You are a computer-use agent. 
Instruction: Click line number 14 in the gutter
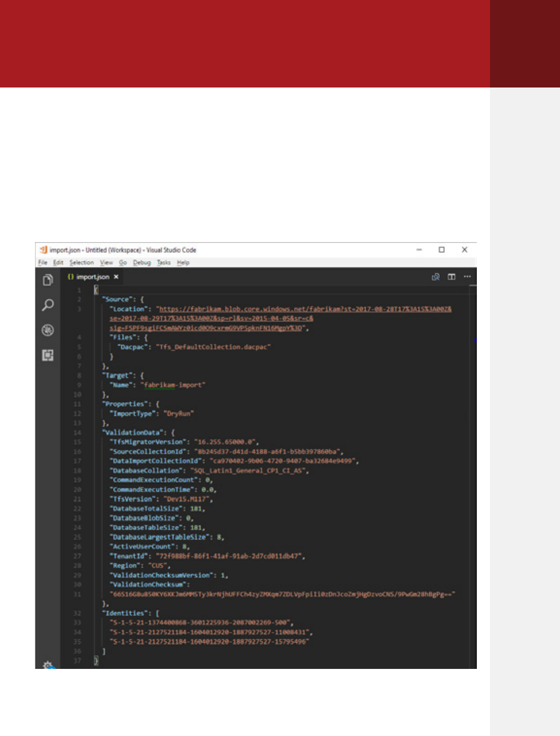(x=78, y=433)
